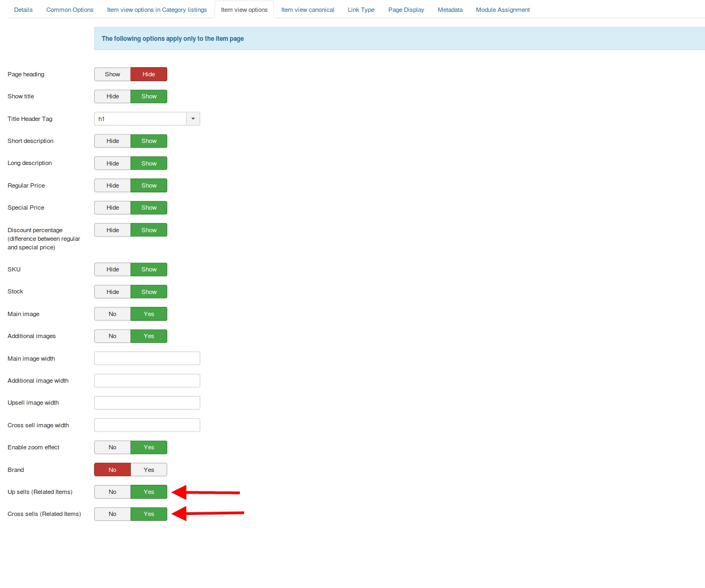
Task: Show the Short description
Action: tap(149, 141)
